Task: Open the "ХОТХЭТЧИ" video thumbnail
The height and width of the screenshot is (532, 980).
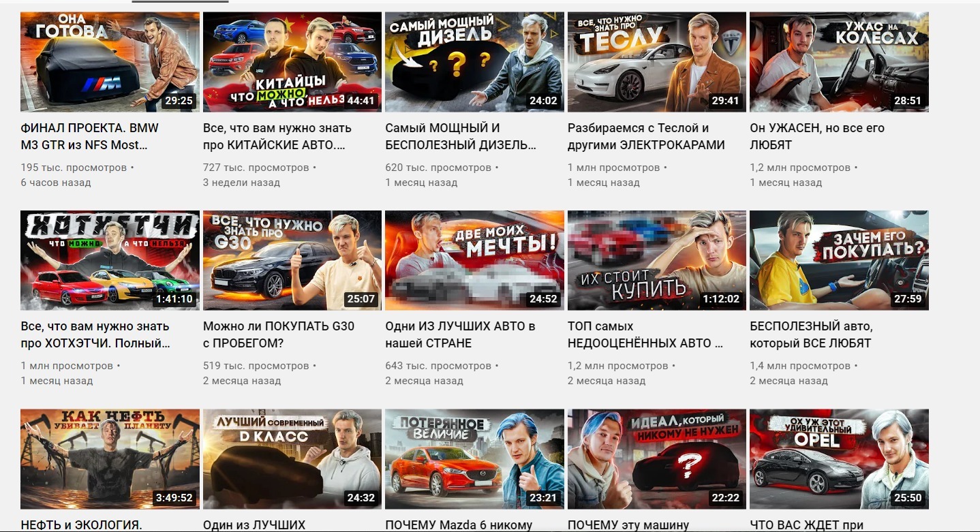Action: click(x=110, y=260)
